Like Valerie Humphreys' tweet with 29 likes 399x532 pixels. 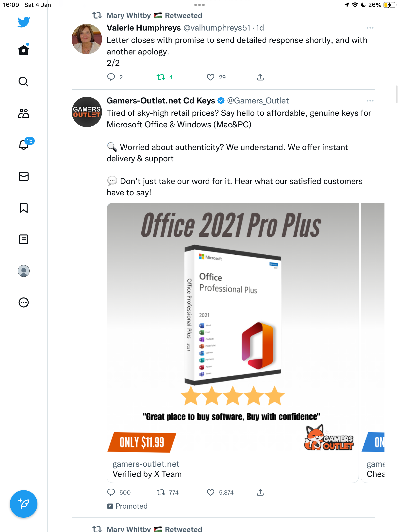click(x=211, y=77)
